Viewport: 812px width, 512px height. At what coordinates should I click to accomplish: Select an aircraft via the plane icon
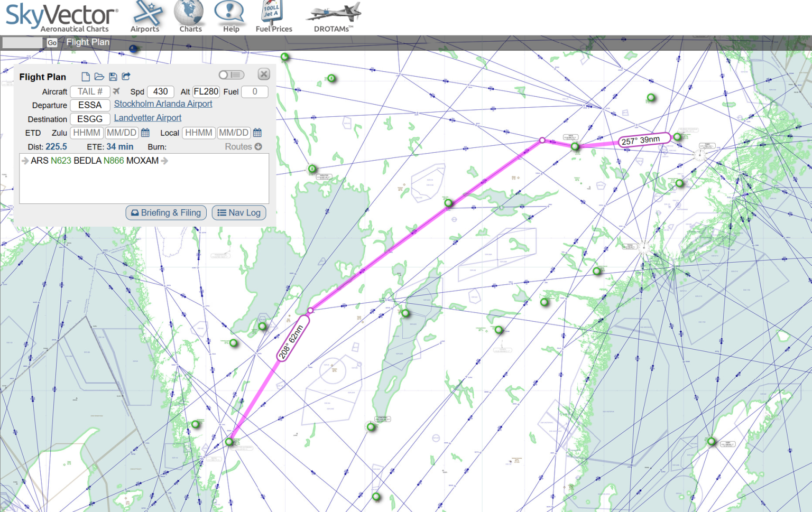(116, 91)
